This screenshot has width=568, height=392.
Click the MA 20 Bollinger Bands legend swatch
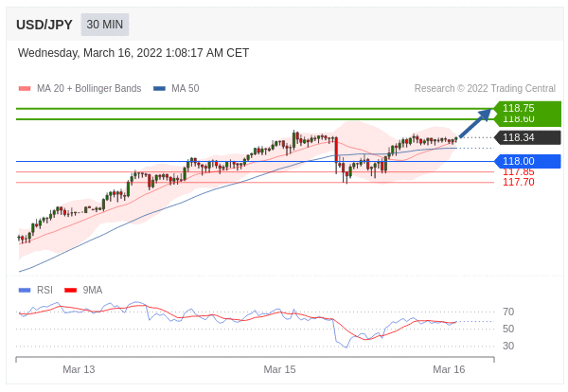(x=25, y=88)
